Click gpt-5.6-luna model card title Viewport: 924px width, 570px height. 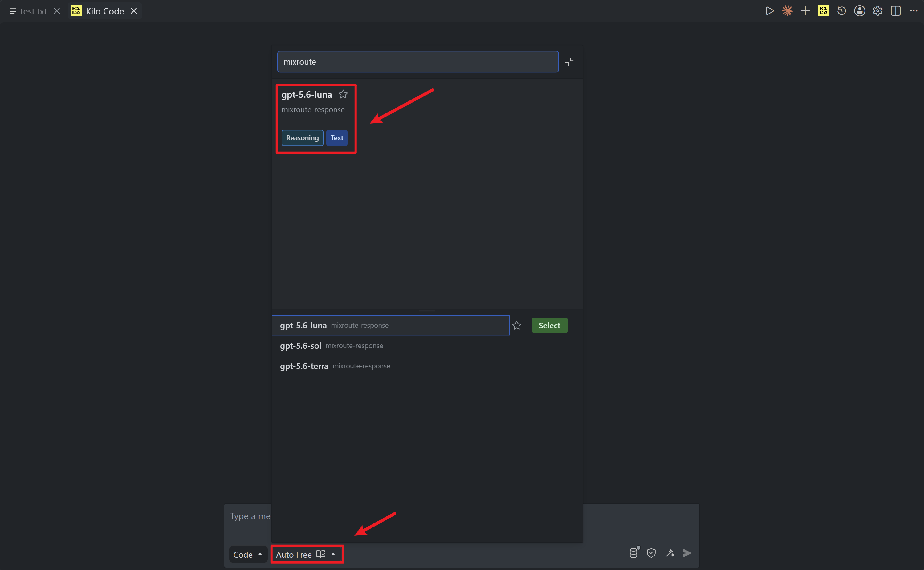tap(307, 95)
